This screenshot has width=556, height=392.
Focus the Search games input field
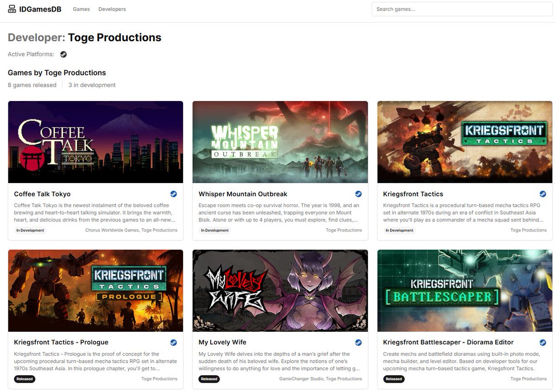[462, 9]
